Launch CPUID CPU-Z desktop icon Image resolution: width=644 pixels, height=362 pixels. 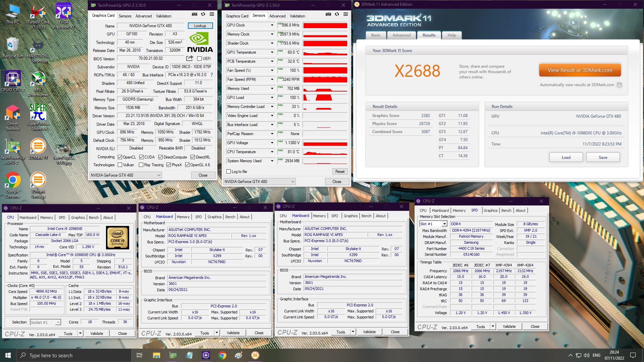pyautogui.click(x=12, y=81)
